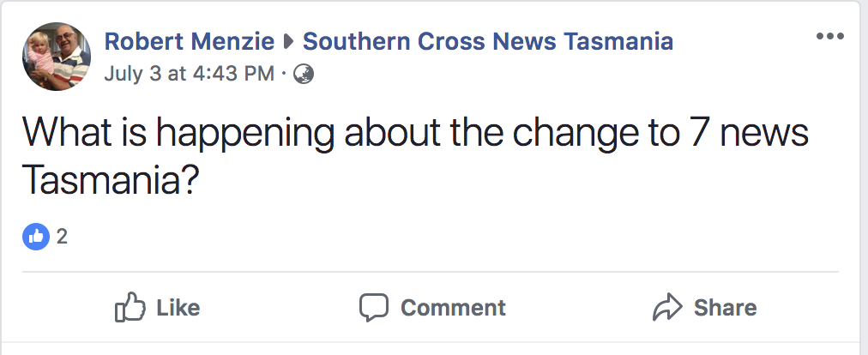
Task: Open the July 3 post date
Action: click(x=132, y=75)
